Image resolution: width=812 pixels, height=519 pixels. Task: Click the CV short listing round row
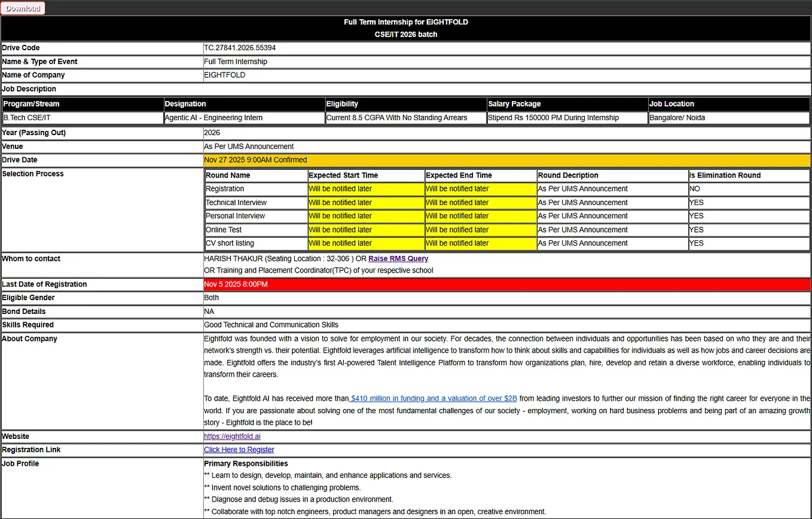pyautogui.click(x=507, y=243)
